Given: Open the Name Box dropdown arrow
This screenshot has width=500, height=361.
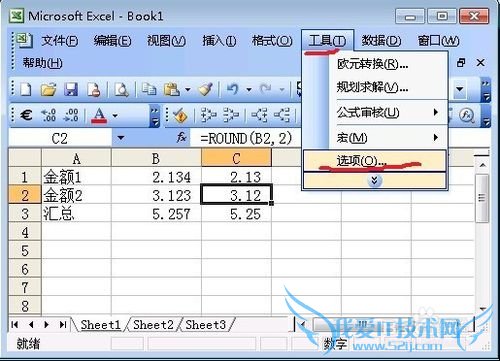Looking at the screenshot, I should click(121, 137).
